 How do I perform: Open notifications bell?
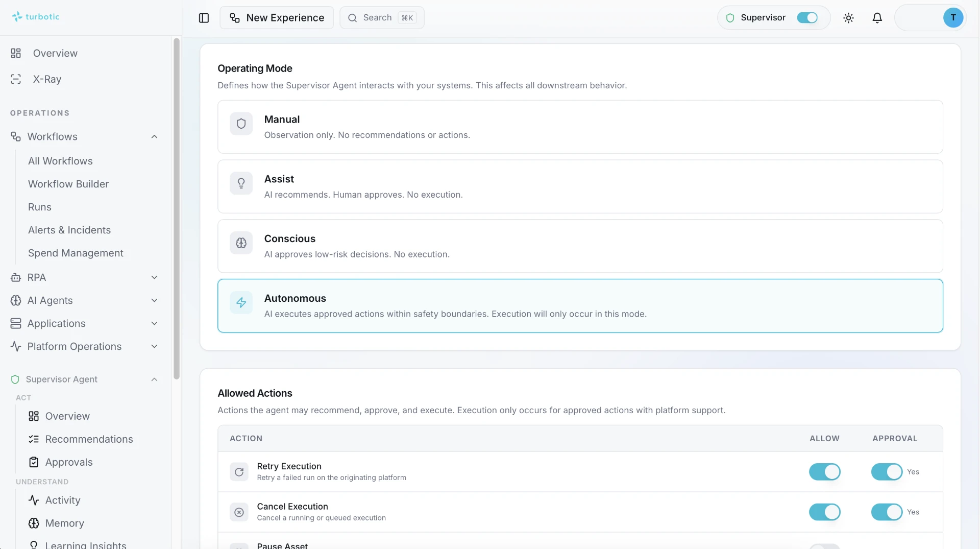coord(877,18)
